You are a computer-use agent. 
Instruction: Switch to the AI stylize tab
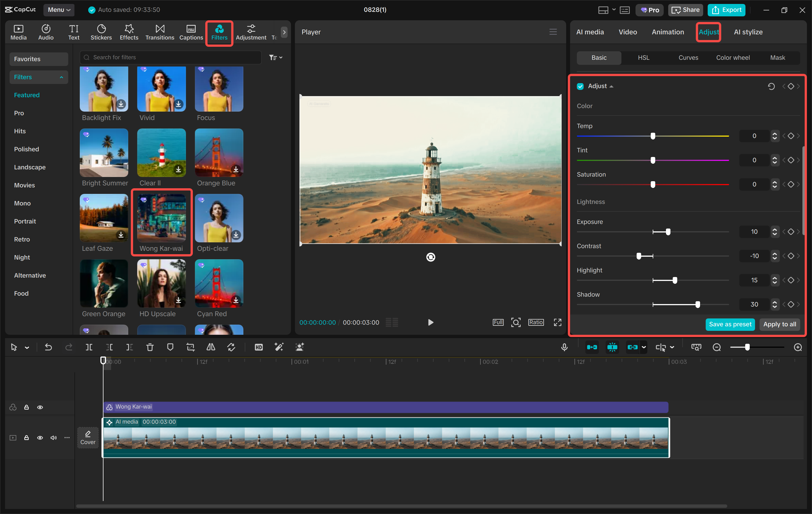click(748, 32)
